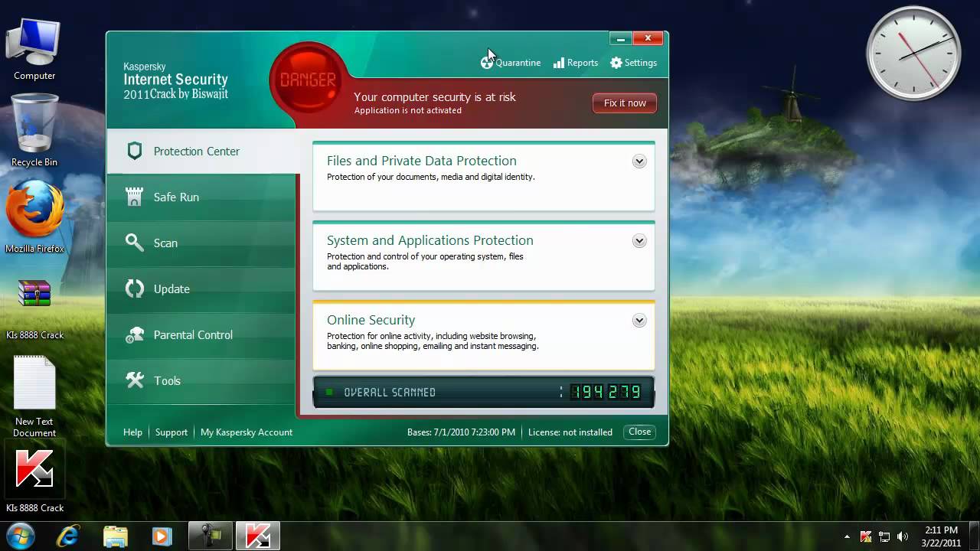Click the desktop clock gadget

click(913, 54)
